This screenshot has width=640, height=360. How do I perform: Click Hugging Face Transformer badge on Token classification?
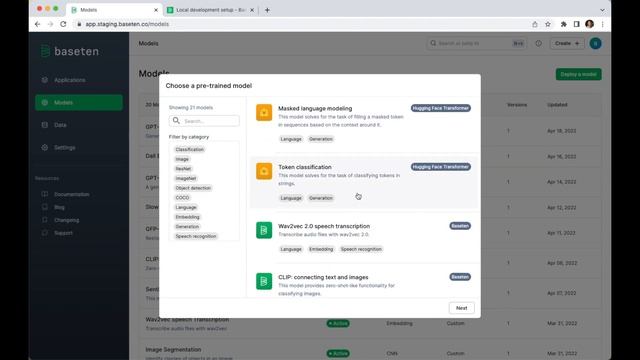[441, 167]
